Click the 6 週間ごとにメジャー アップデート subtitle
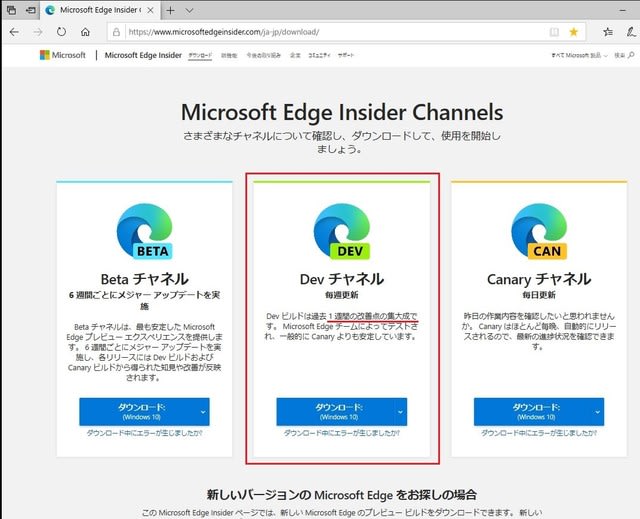The image size is (640, 519). pos(144,300)
